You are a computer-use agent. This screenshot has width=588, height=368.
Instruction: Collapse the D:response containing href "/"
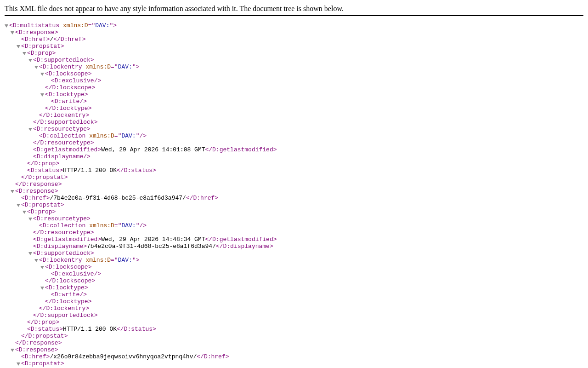click(x=12, y=33)
